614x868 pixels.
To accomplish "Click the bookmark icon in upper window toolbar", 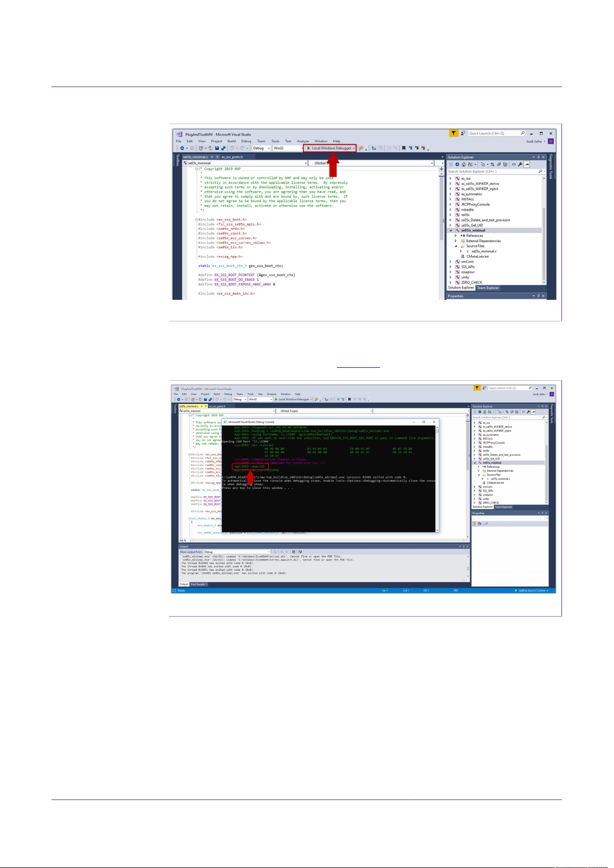I will (404, 148).
